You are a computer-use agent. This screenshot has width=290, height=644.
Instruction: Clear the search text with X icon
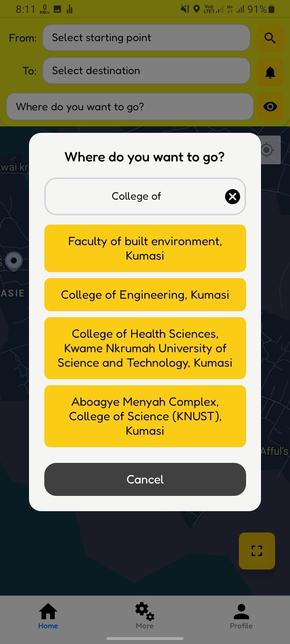pos(232,196)
